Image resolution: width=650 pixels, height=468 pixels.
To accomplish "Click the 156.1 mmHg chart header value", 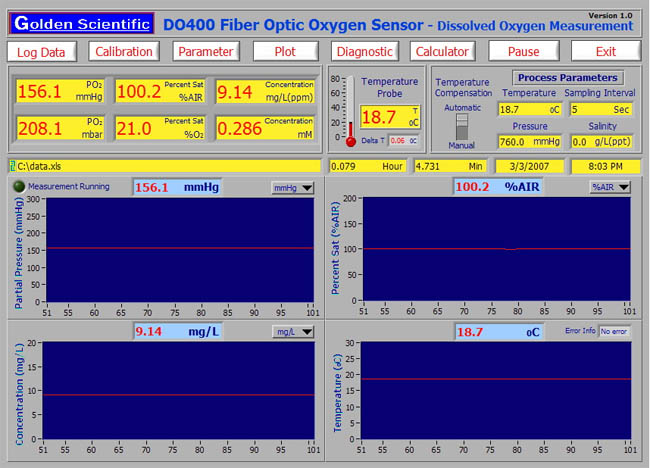I will pos(177,187).
